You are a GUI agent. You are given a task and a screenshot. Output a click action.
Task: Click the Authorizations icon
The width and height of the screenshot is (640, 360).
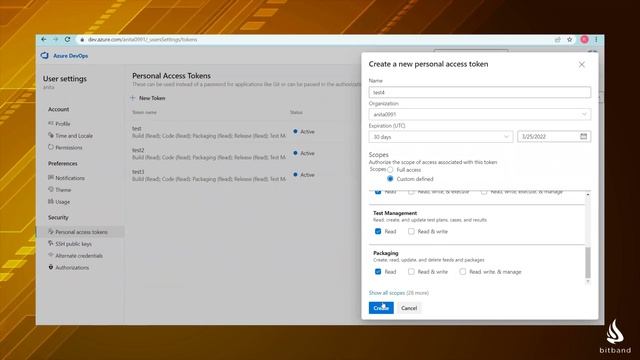click(x=51, y=267)
